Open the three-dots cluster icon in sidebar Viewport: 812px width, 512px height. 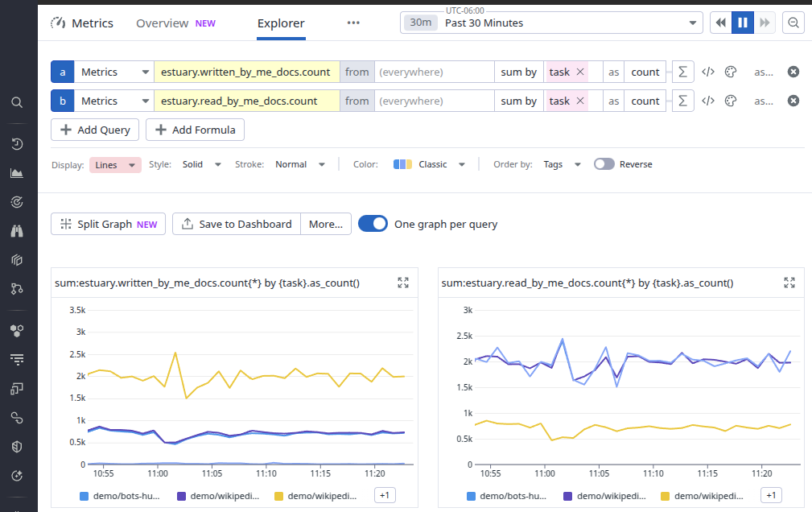click(x=17, y=331)
